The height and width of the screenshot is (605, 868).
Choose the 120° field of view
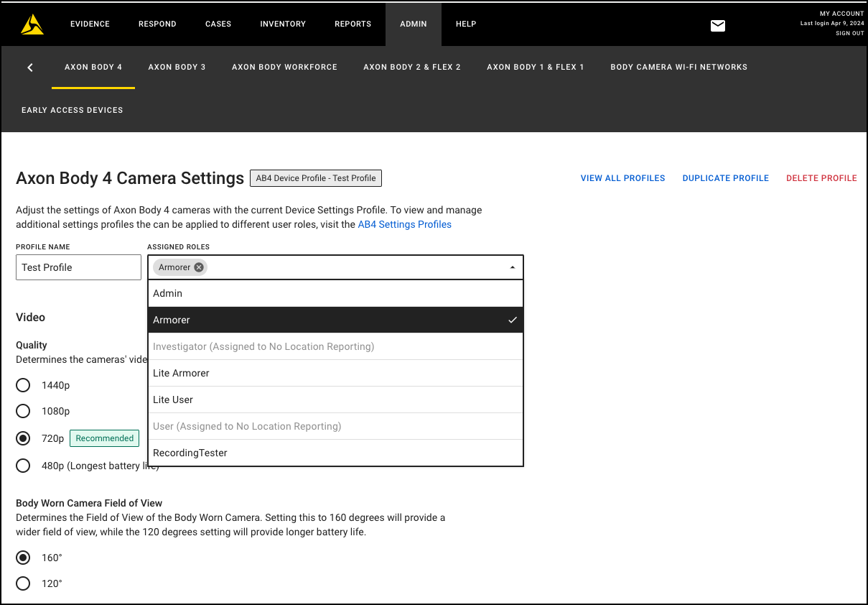[x=23, y=583]
